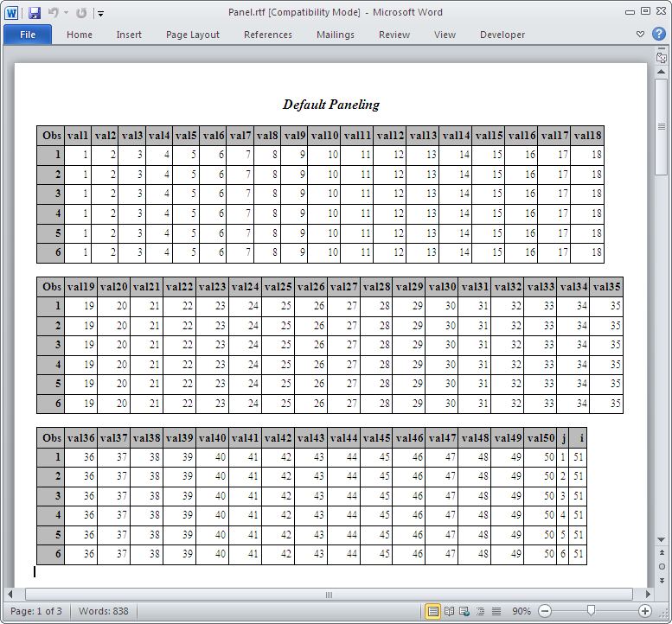Open the Select Browse Object circle button
672x624 pixels.
(x=662, y=567)
